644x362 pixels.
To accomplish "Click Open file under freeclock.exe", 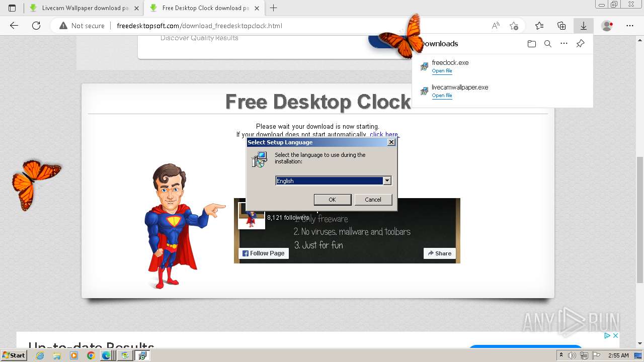I will pos(442,71).
